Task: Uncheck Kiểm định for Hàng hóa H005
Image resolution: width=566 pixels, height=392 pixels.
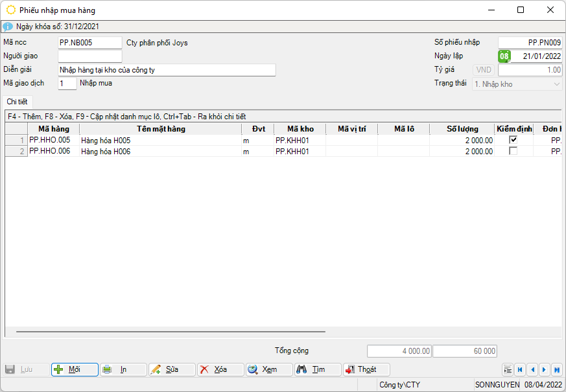Action: click(513, 140)
